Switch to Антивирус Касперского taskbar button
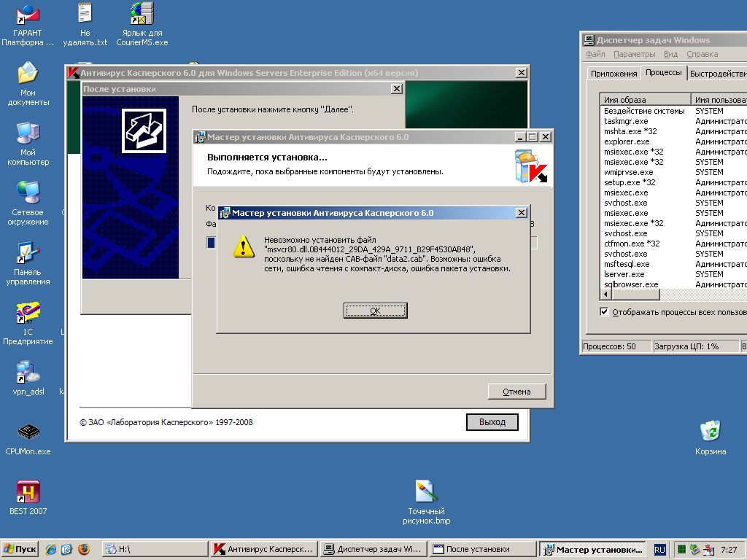The width and height of the screenshot is (747, 560). [265, 550]
